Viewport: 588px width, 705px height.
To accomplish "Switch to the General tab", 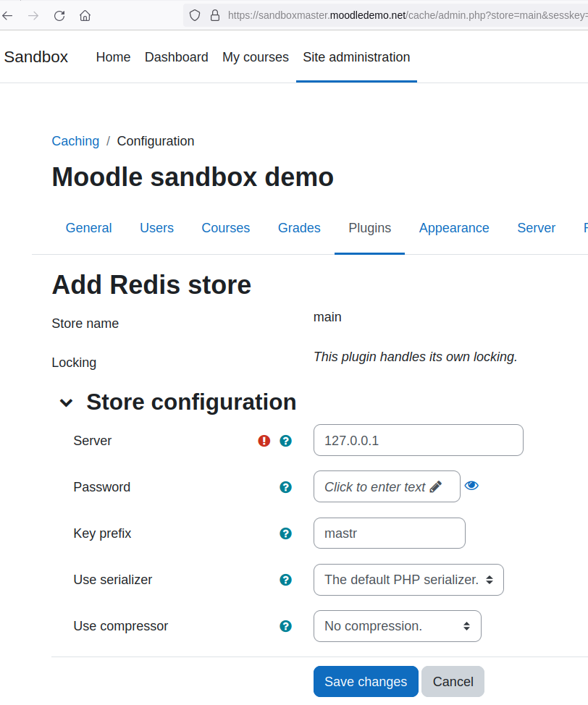I will [x=88, y=228].
